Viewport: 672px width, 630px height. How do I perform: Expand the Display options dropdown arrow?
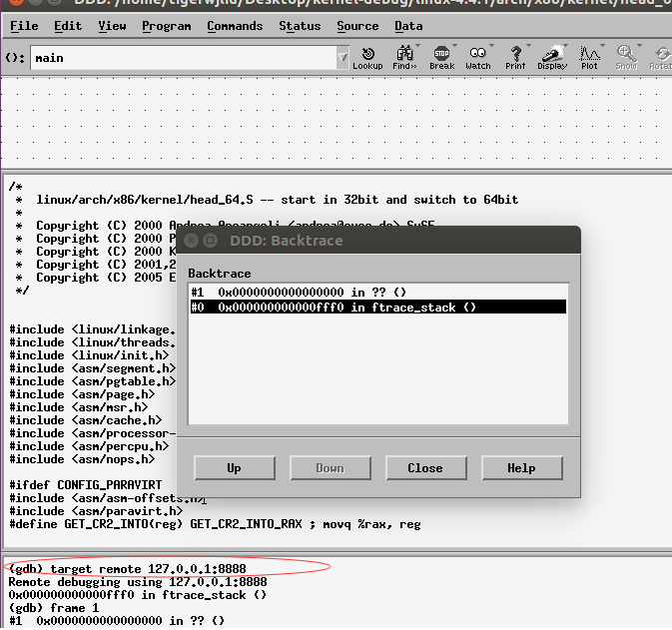[x=566, y=45]
